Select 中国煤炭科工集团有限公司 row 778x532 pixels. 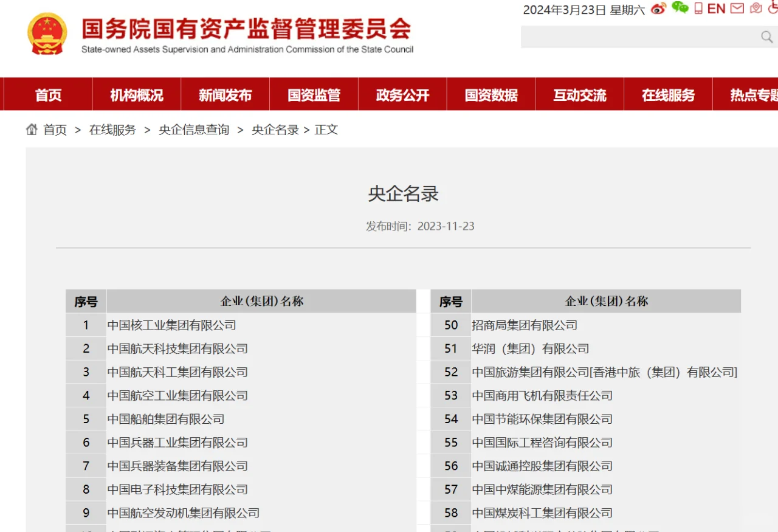(x=543, y=513)
